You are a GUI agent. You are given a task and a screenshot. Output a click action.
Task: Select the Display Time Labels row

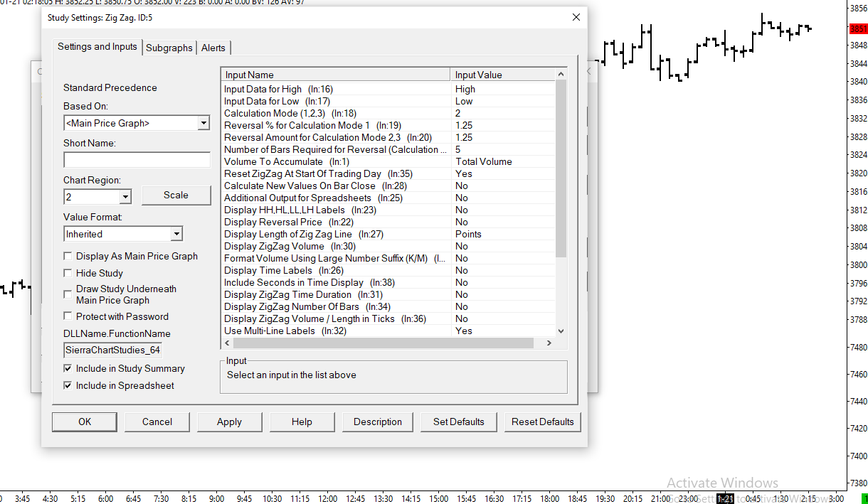point(388,270)
